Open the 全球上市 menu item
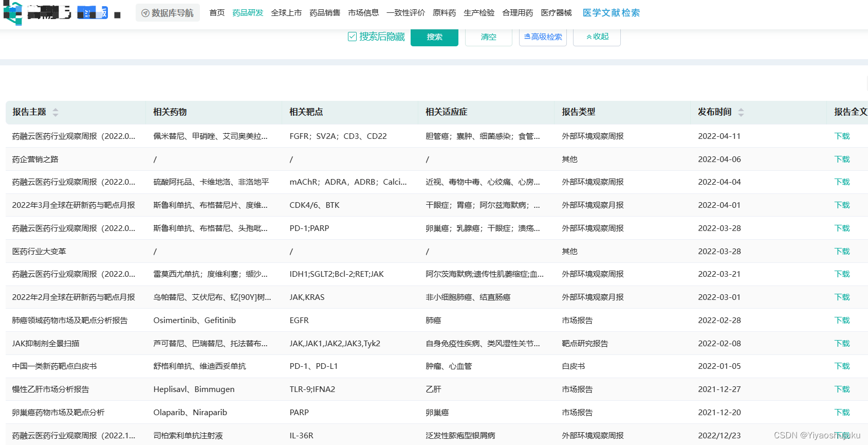 (x=286, y=13)
